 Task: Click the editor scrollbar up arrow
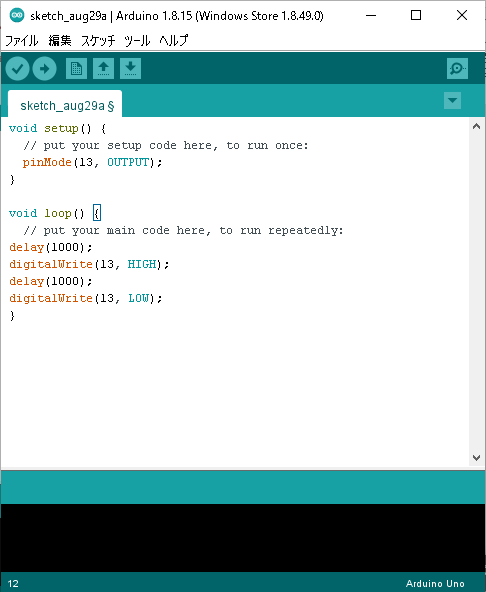tap(476, 126)
